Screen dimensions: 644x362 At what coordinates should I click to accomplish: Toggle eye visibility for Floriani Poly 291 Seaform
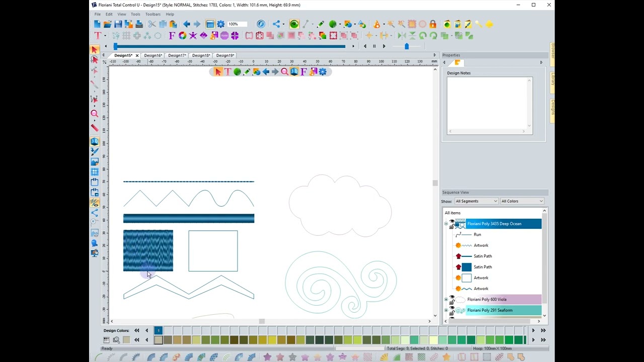[451, 308]
